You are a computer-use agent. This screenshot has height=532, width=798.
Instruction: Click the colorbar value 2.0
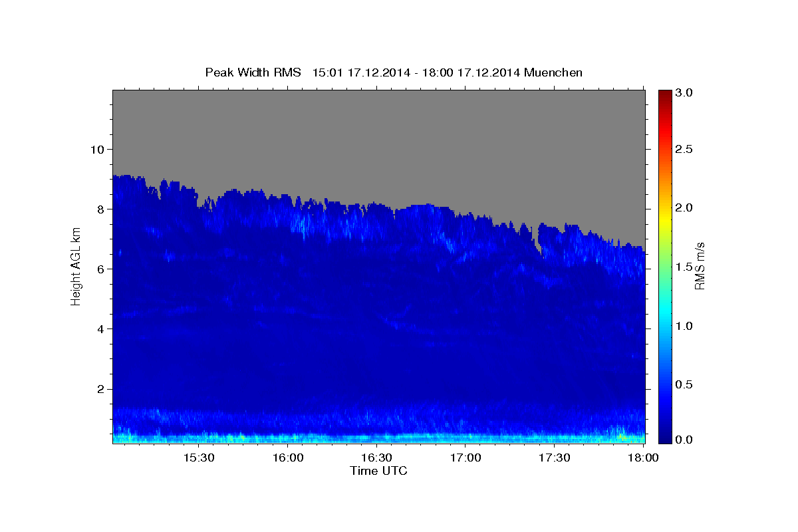[x=685, y=207]
